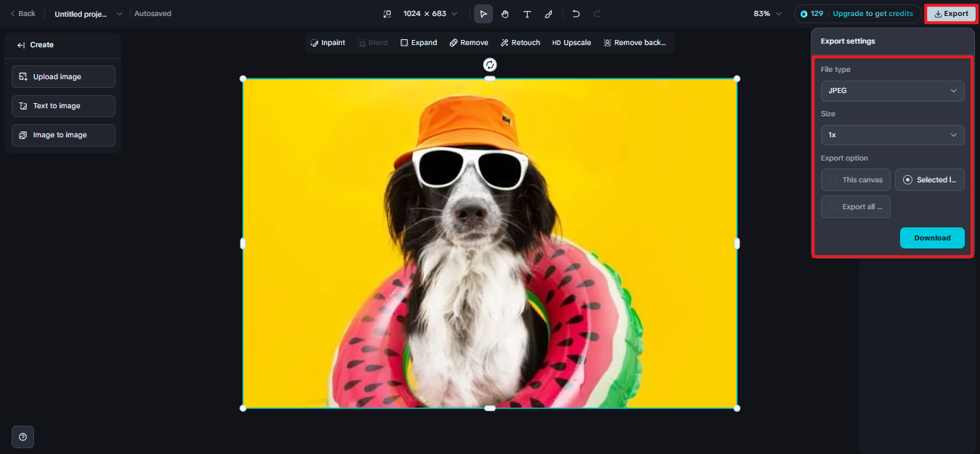
Task: Click the canvas resize icon
Action: (387, 14)
